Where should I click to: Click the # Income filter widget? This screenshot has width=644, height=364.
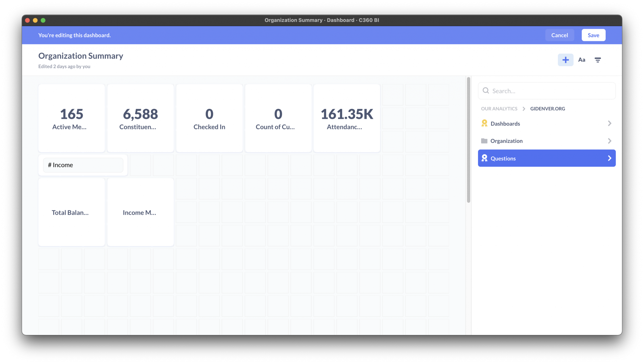(83, 165)
